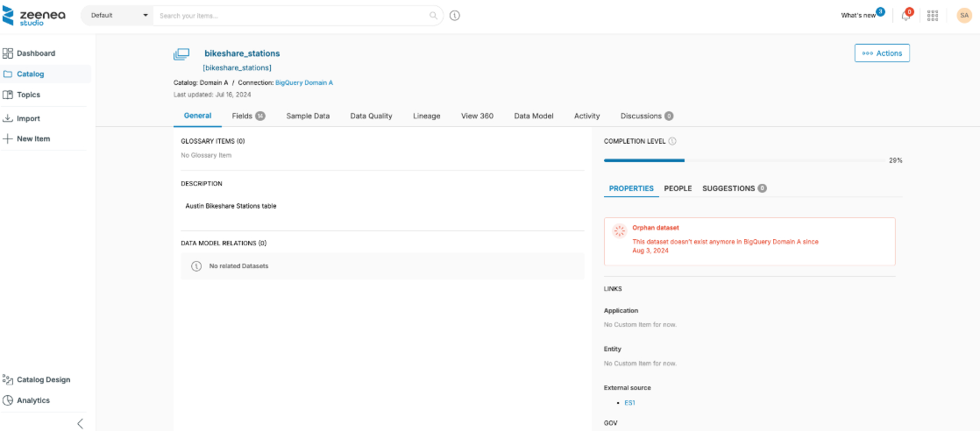Click into the search your items field
The image size is (980, 431).
pyautogui.click(x=289, y=16)
